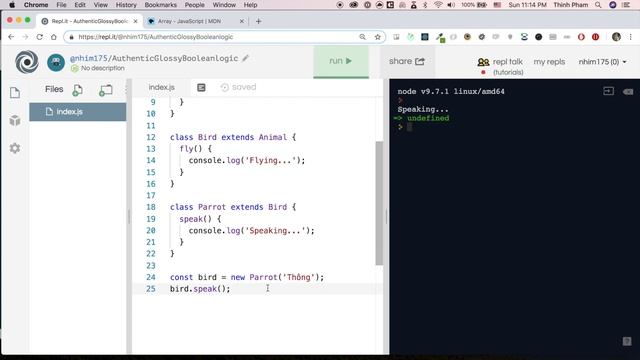Click the line 25 bird.speak() code
This screenshot has height=360, width=640.
click(x=200, y=289)
